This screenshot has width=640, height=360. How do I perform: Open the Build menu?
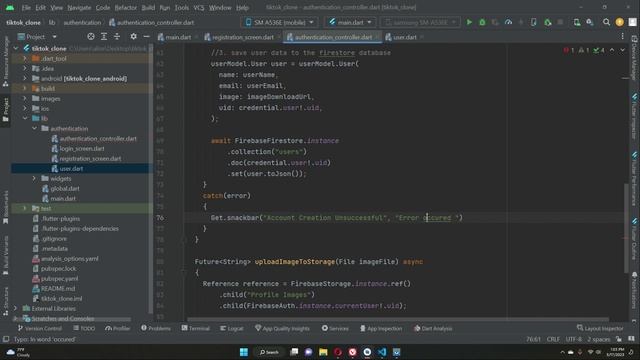(x=148, y=8)
